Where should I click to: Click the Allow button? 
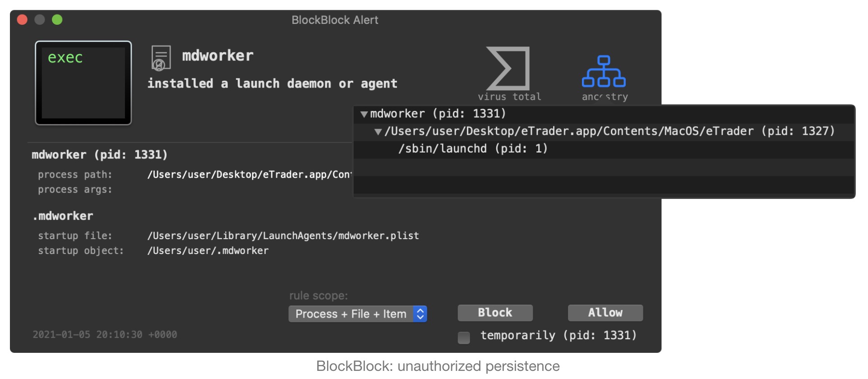click(605, 313)
